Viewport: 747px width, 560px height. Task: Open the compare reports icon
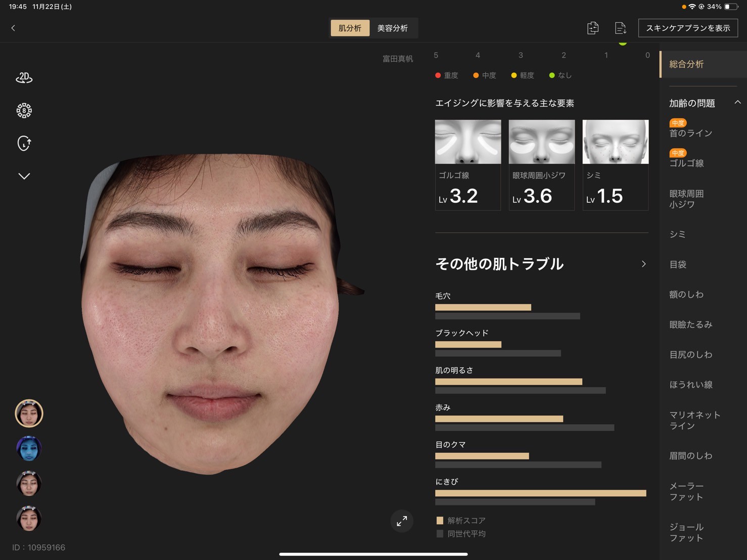(x=593, y=28)
